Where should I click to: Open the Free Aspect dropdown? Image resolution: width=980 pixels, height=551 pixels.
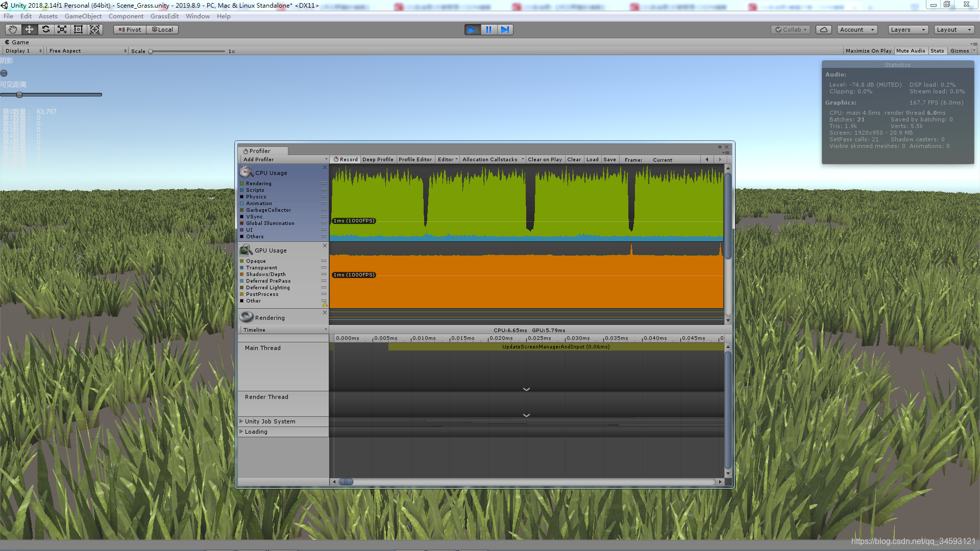click(x=87, y=51)
